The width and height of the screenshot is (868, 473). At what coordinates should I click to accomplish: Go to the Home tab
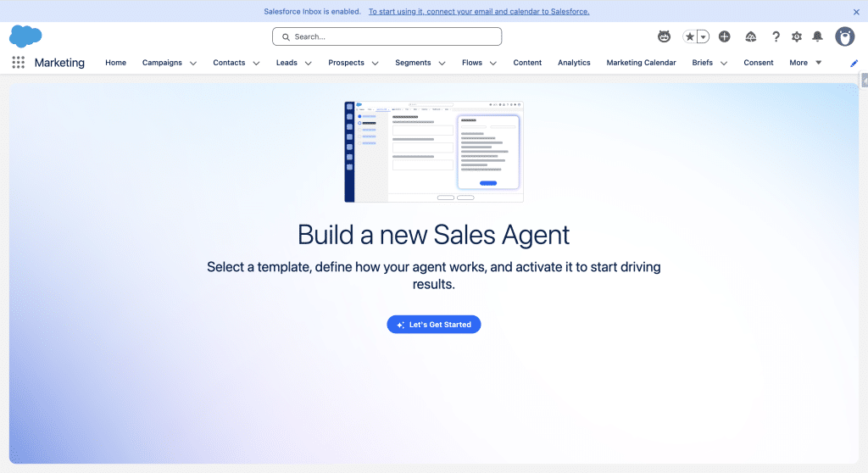tap(115, 63)
